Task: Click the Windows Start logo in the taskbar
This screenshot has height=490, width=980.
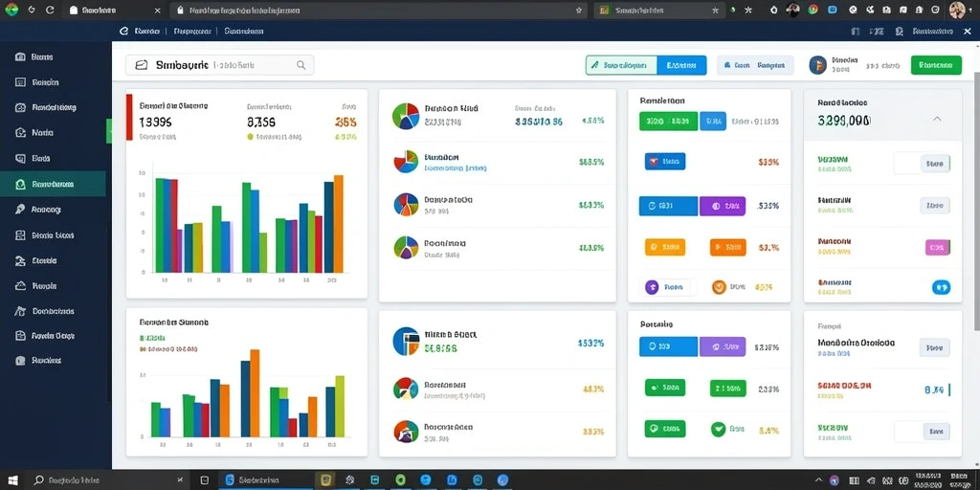Action: coord(12,480)
